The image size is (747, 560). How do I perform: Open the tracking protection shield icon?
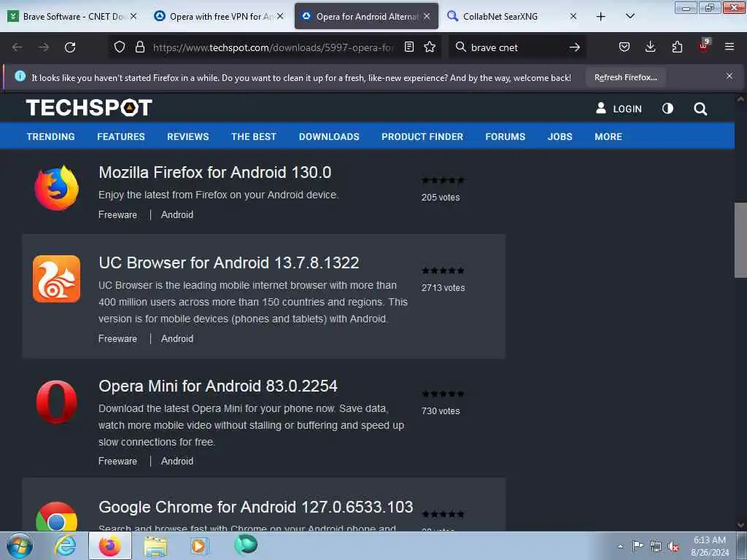pos(120,47)
